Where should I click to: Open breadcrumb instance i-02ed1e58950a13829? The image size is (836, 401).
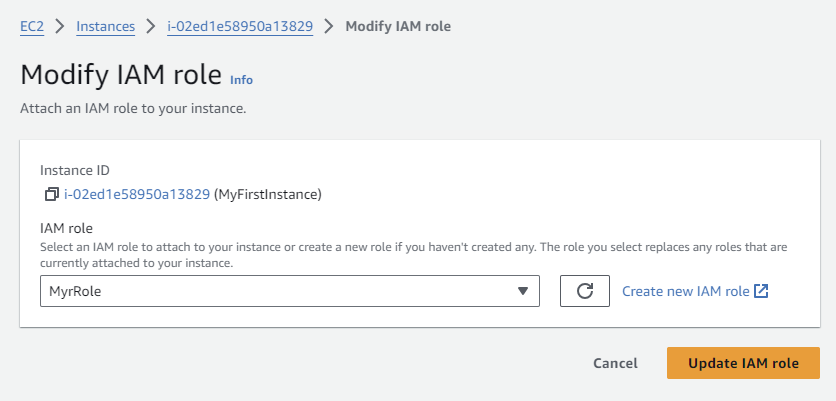pos(240,26)
